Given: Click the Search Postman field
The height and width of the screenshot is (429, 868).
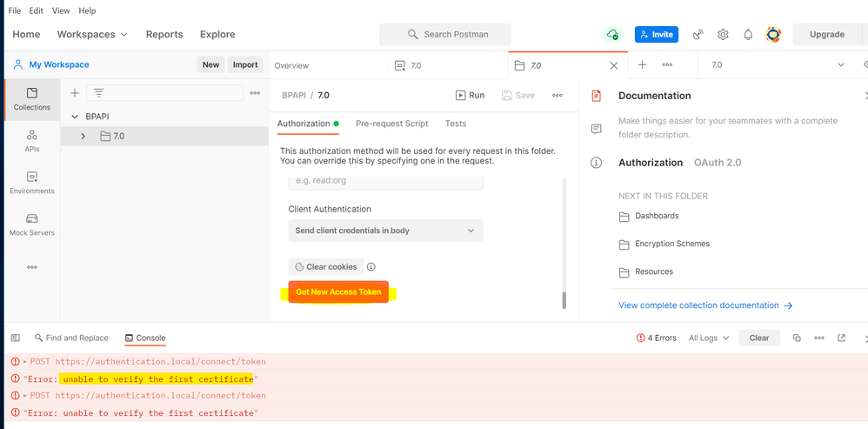Looking at the screenshot, I should coord(445,35).
